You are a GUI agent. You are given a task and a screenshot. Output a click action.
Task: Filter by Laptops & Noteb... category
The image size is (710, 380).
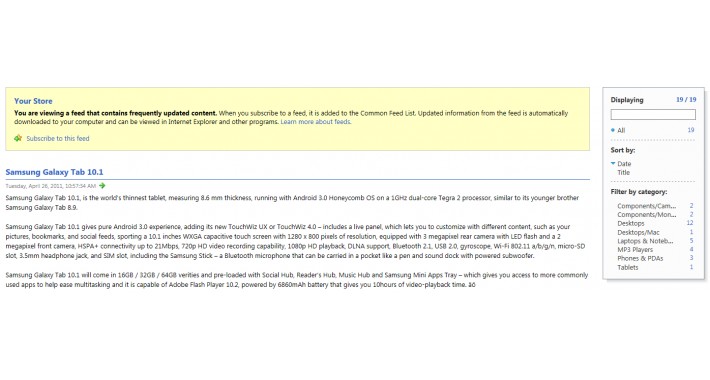645,241
